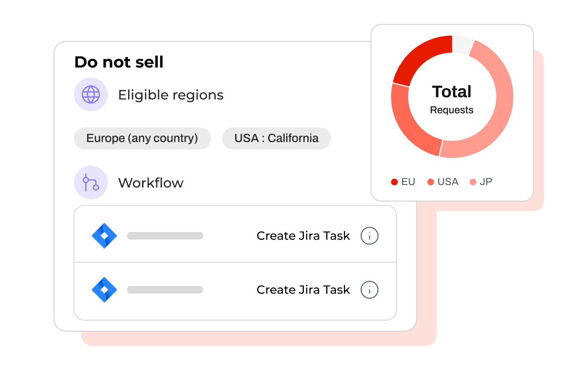This screenshot has height=372, width=588.
Task: Click the second row's gray placeholder bar
Action: 165,289
